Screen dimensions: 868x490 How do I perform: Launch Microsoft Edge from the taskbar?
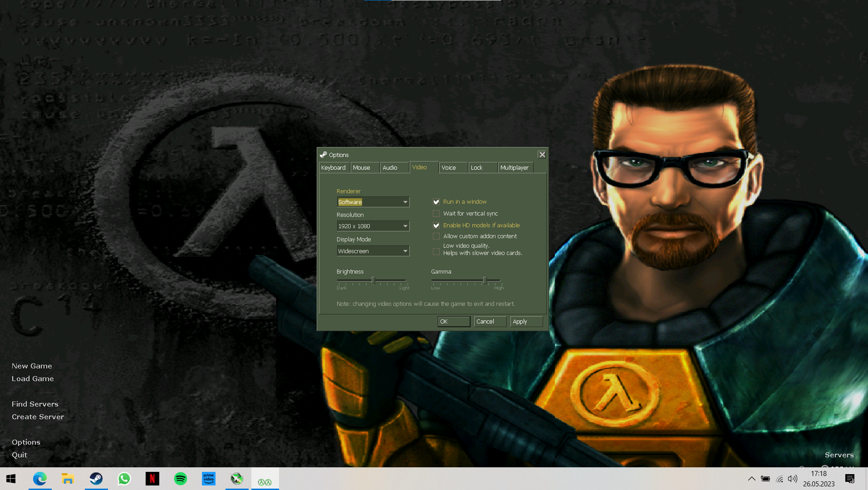tap(40, 479)
